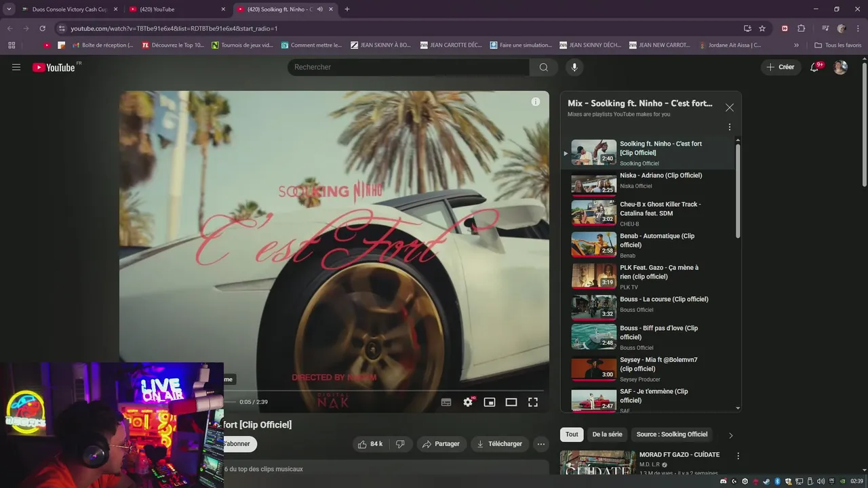Reload the page
This screenshot has width=868, height=488.
coord(42,28)
